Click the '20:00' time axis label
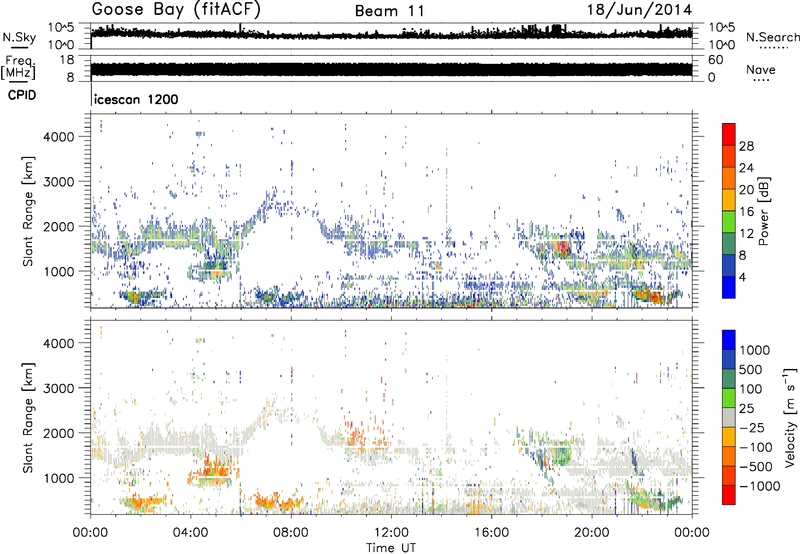The height and width of the screenshot is (554, 800). click(x=592, y=533)
